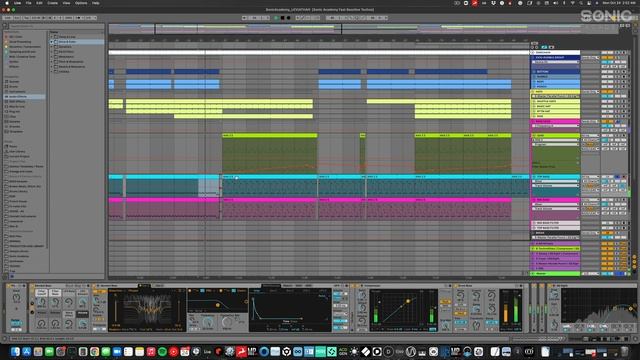This screenshot has height=360, width=640.
Task: Fold the KICK RUMBLE GROUP track
Action: (x=533, y=58)
